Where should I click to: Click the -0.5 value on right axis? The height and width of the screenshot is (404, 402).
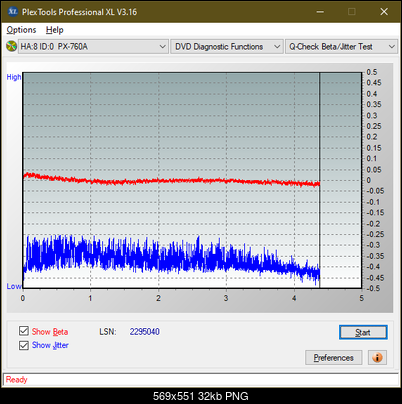(373, 288)
